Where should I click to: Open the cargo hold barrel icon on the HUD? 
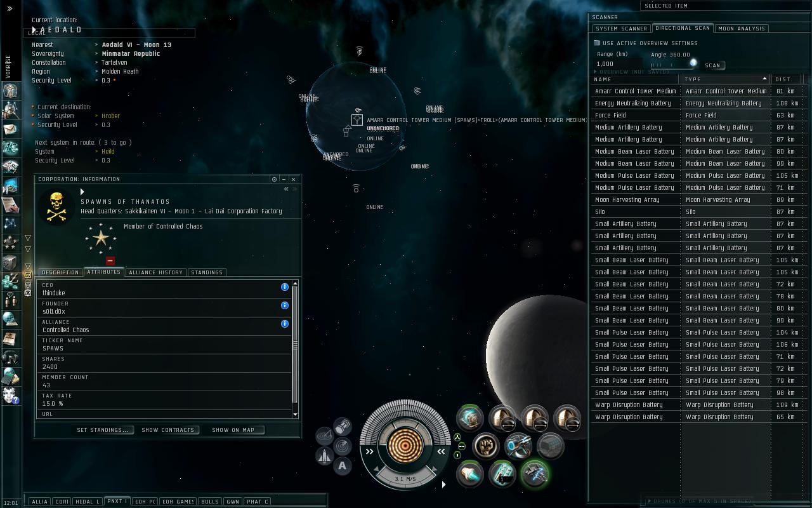[343, 425]
